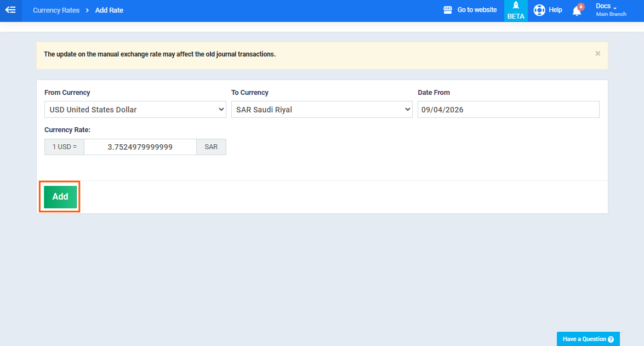Click into the Currency Rate value field

click(140, 147)
